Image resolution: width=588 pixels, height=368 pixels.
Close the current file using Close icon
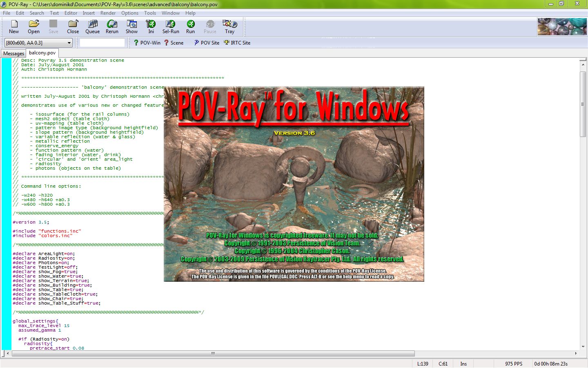coord(73,27)
